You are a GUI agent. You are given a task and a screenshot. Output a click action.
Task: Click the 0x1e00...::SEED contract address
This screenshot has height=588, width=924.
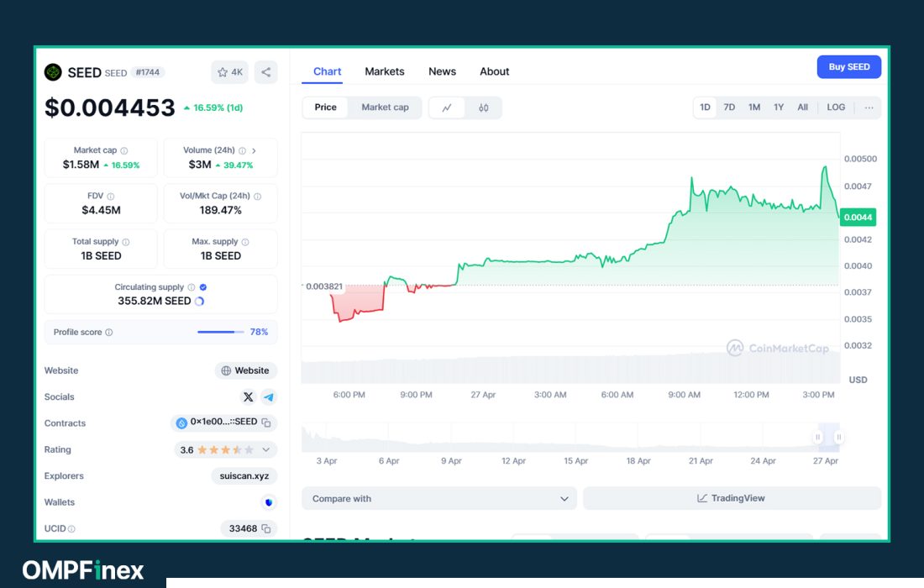pos(223,422)
